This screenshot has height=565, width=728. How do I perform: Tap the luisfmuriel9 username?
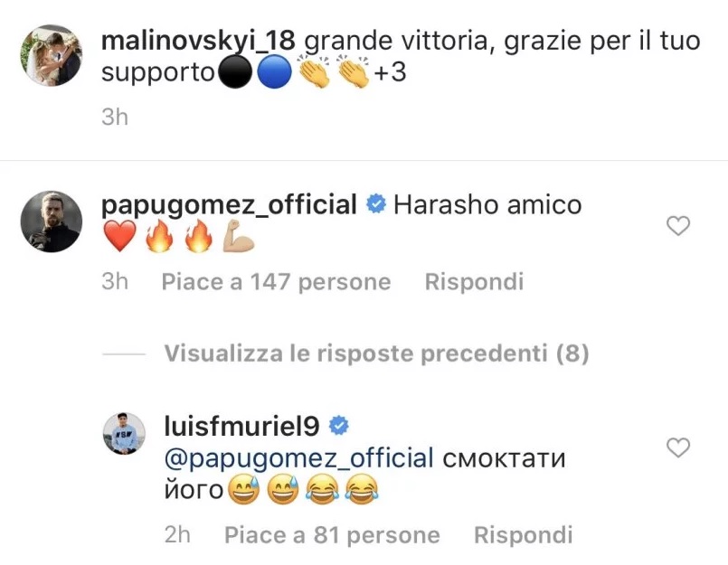241,426
